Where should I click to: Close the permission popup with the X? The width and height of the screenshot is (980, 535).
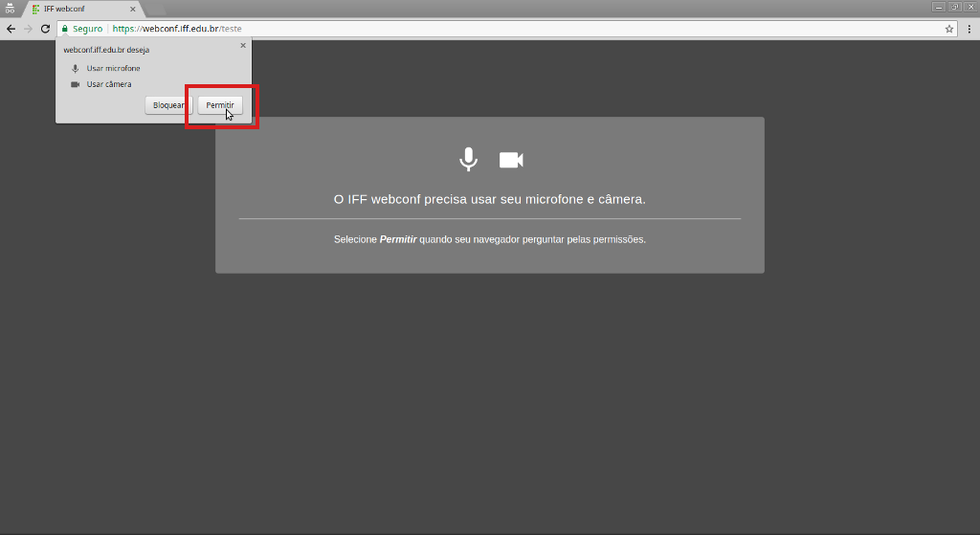coord(243,46)
